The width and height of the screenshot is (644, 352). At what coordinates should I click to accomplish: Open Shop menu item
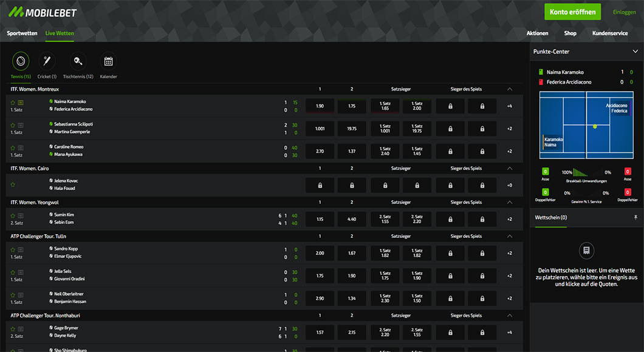pos(570,33)
